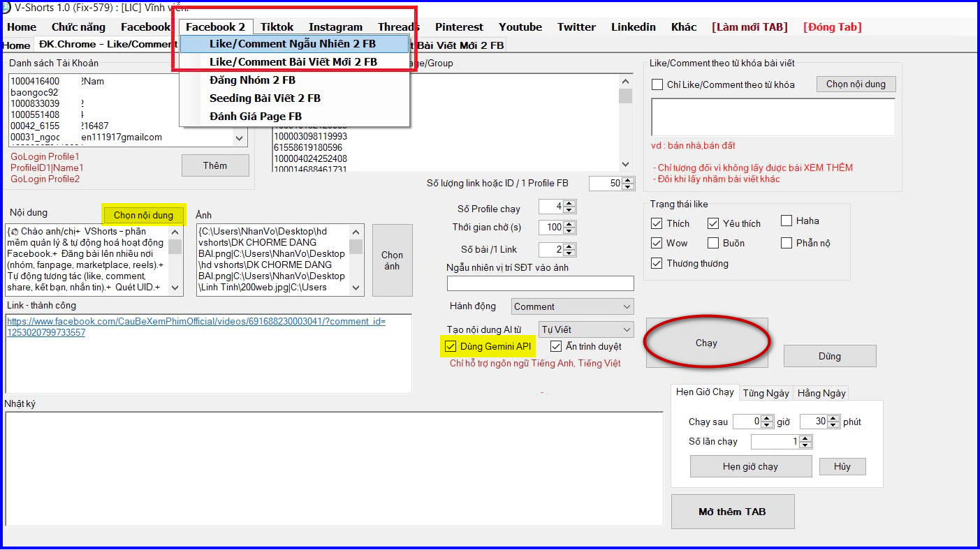Open Đăng Nhóm 2 FB from the menu

[x=294, y=80]
